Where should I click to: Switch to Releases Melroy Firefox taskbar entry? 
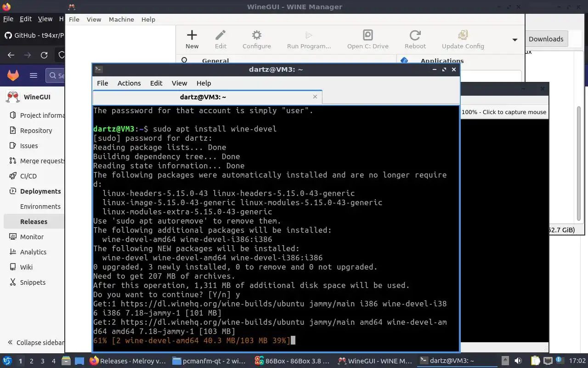tap(127, 361)
